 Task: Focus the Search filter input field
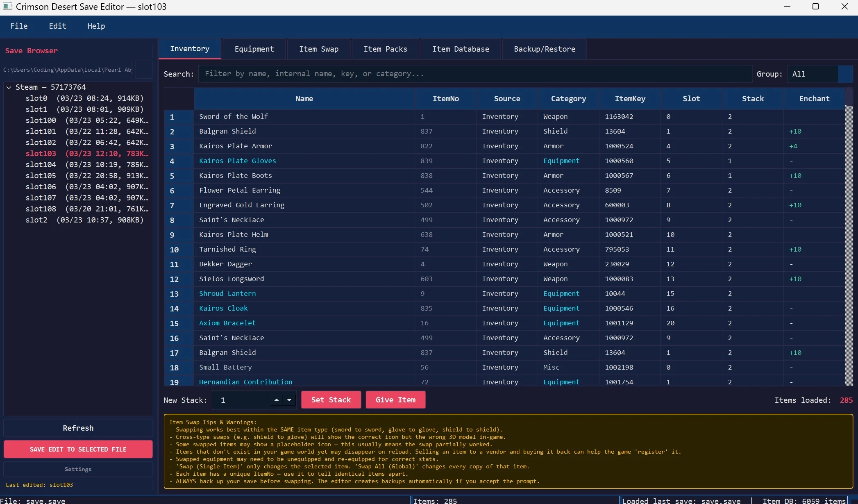pyautogui.click(x=475, y=74)
